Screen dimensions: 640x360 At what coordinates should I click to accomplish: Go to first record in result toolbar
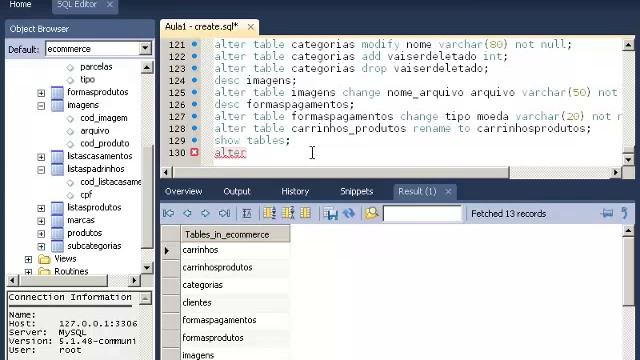(x=169, y=213)
